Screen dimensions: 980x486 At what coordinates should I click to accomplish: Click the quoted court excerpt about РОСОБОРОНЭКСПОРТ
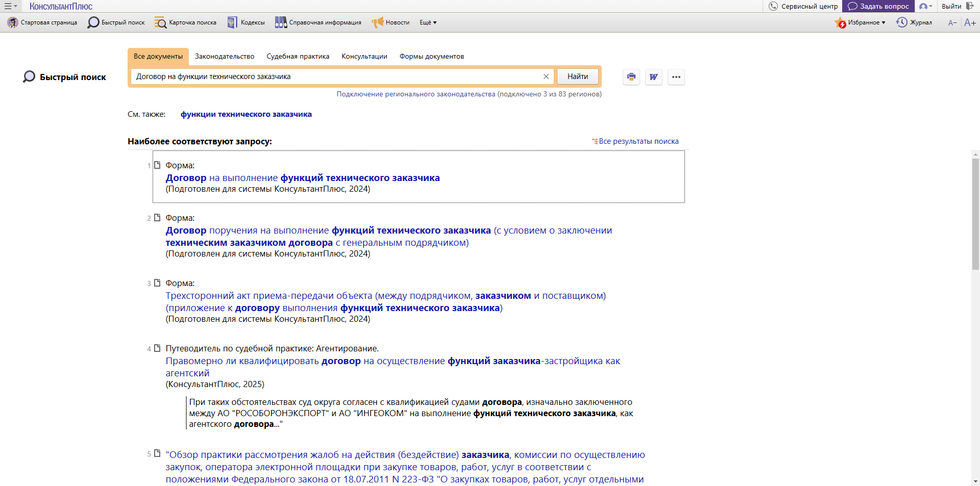411,413
